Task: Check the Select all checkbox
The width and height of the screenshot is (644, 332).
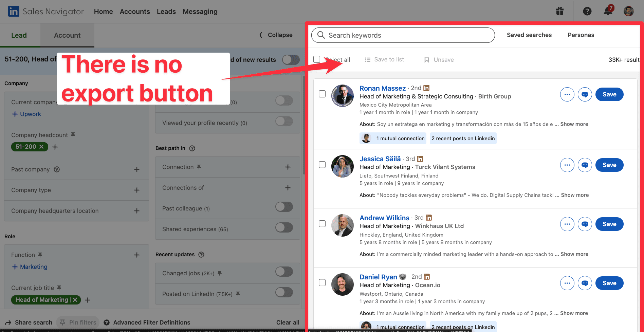Action: (x=316, y=59)
